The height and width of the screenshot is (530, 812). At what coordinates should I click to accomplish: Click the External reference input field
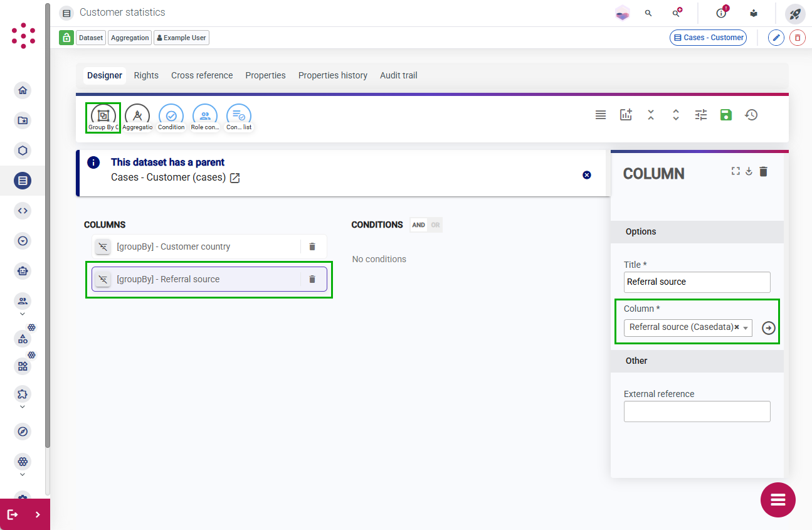tap(697, 411)
